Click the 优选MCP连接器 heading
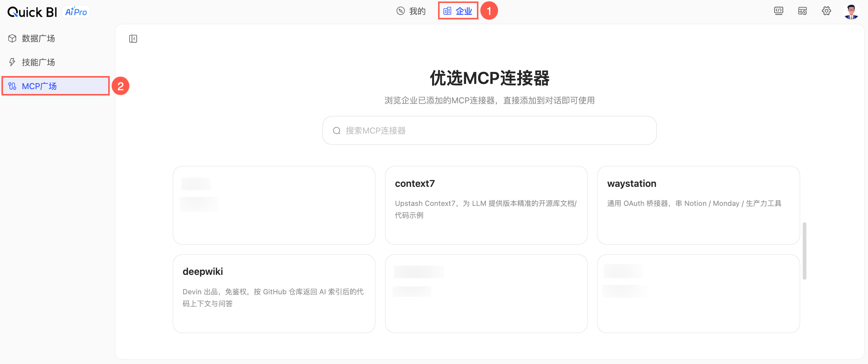 click(x=490, y=78)
